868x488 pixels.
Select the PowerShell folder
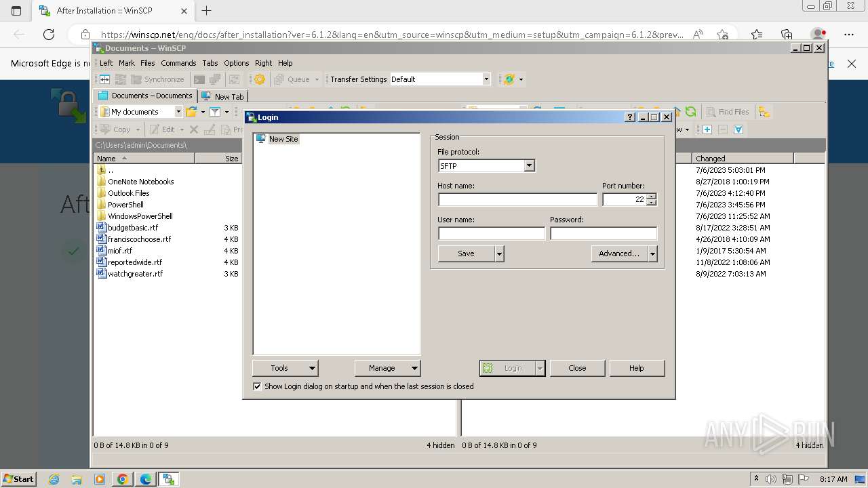coord(125,205)
